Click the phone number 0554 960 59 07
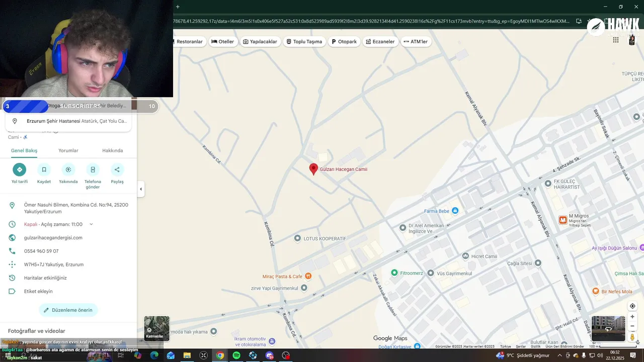 41,251
